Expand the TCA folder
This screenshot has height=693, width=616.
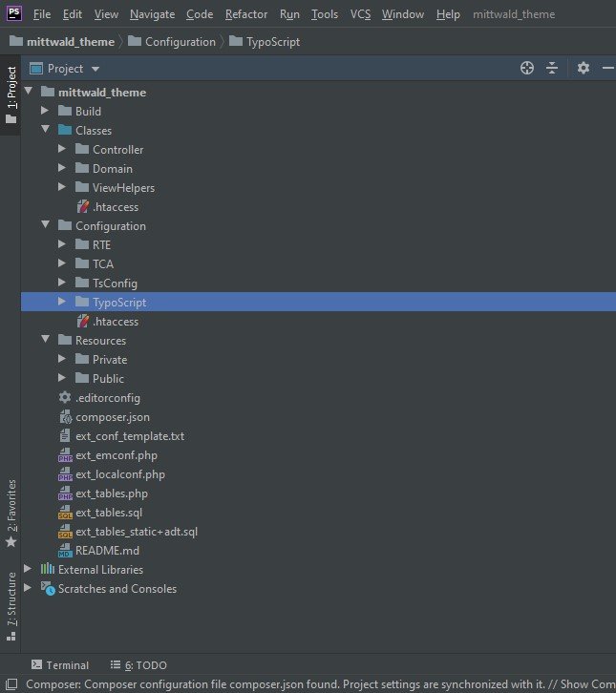[62, 263]
